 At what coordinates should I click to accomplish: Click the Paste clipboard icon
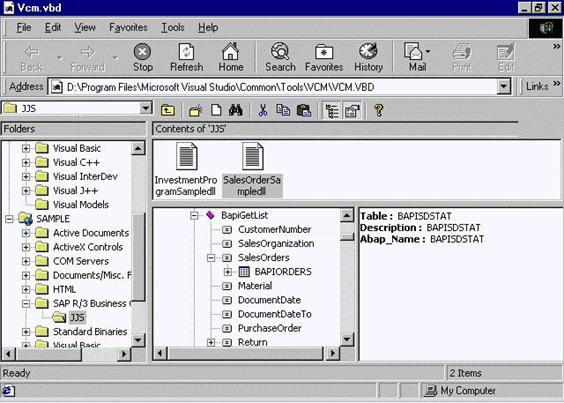tap(304, 110)
